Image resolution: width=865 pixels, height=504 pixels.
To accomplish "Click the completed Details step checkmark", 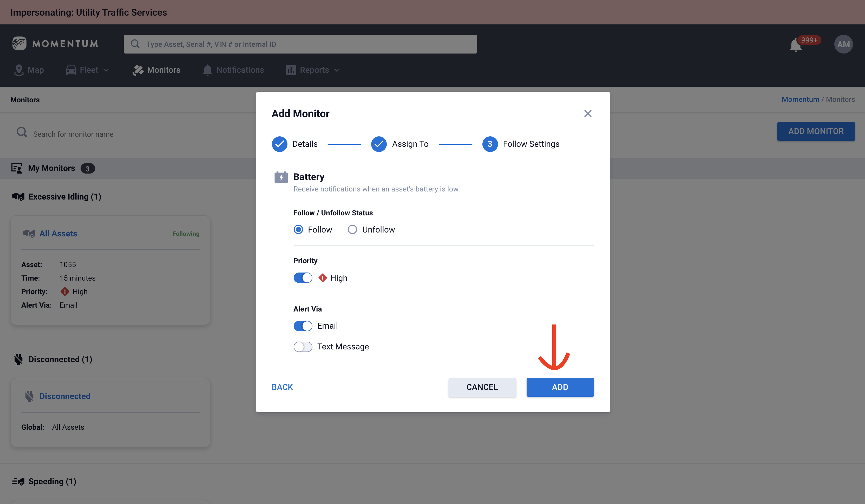I will click(x=279, y=144).
